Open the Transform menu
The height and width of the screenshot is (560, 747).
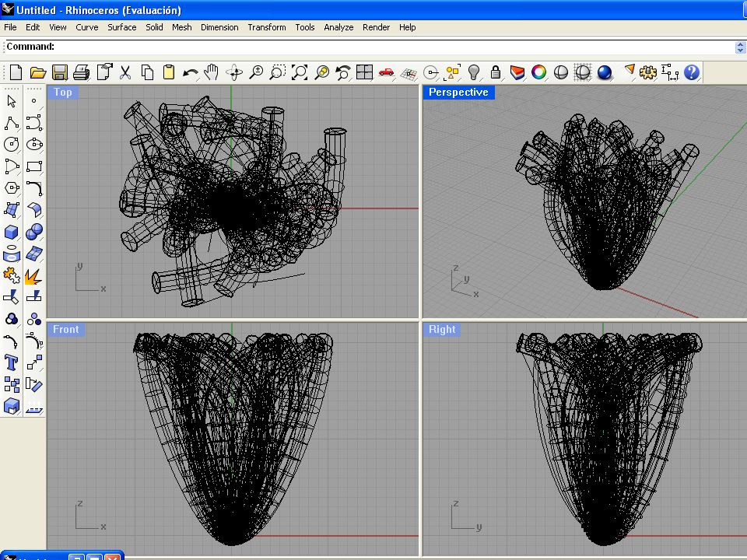267,27
